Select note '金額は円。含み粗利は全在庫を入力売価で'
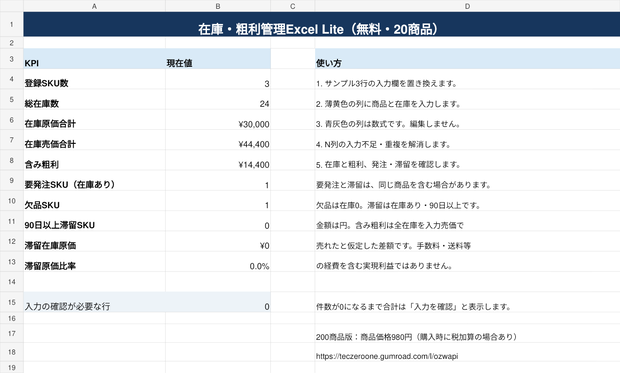Viewport: 620px width, 373px height. tap(467, 221)
